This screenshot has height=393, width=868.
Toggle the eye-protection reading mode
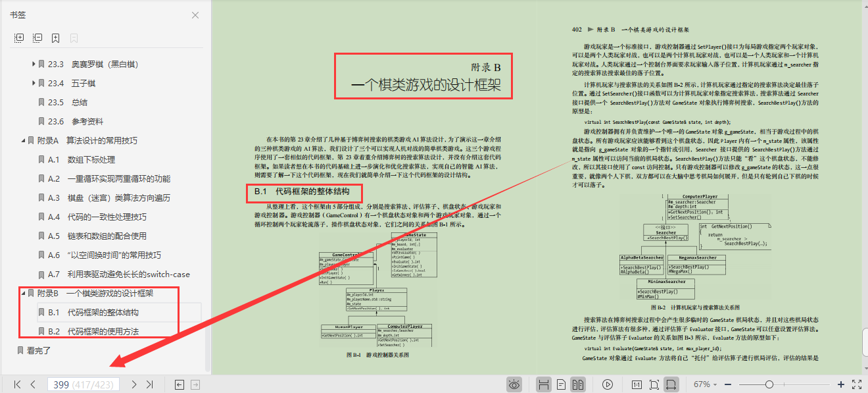[515, 383]
